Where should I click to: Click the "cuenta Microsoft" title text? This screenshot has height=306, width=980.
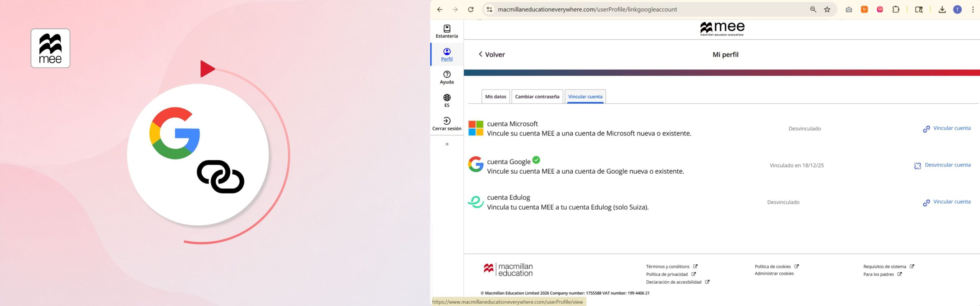(x=512, y=124)
